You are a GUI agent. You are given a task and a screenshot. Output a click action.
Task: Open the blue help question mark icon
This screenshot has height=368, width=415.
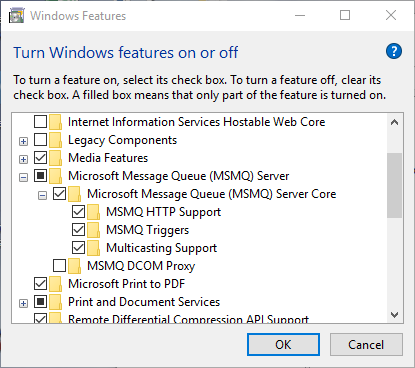click(394, 51)
